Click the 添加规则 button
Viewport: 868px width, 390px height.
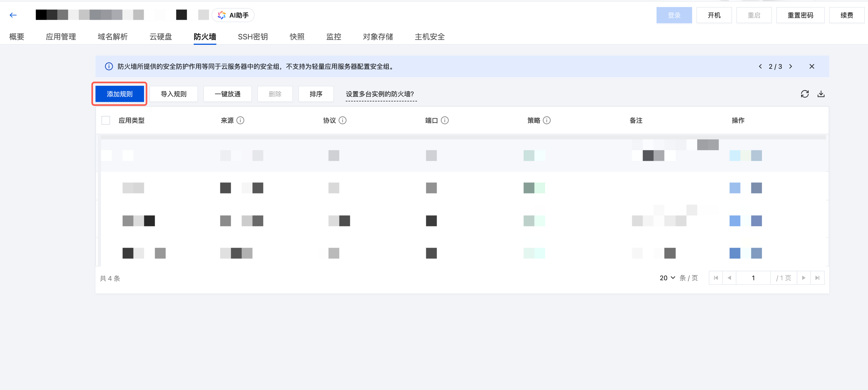[x=119, y=94]
